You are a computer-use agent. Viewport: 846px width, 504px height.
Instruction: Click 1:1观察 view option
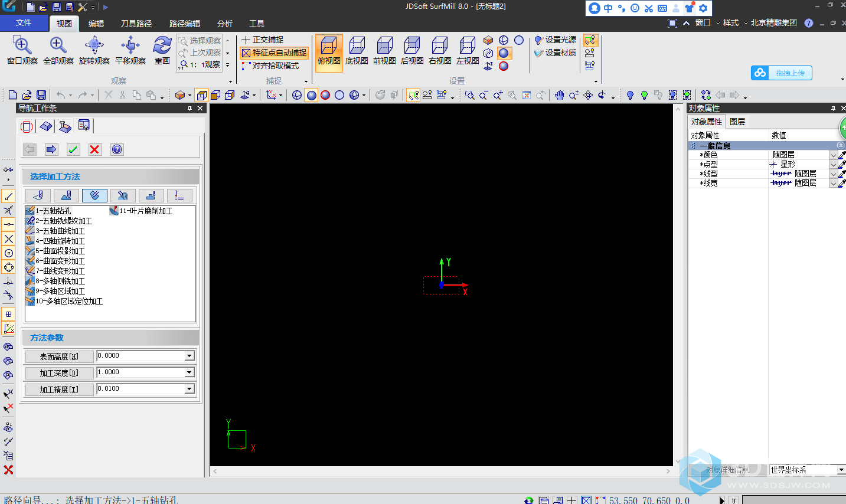coord(201,65)
